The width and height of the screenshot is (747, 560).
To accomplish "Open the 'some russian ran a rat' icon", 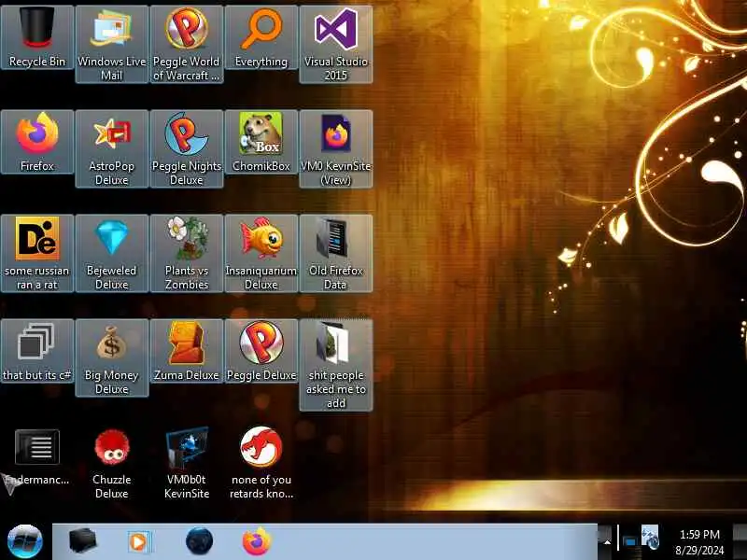I will (x=37, y=253).
